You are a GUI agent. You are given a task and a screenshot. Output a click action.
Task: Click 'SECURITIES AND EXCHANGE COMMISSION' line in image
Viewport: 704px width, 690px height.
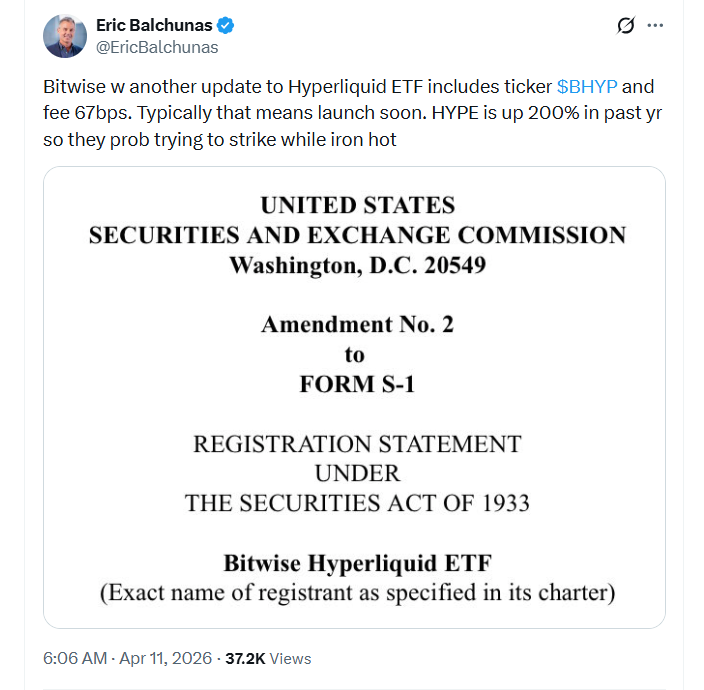coord(357,236)
